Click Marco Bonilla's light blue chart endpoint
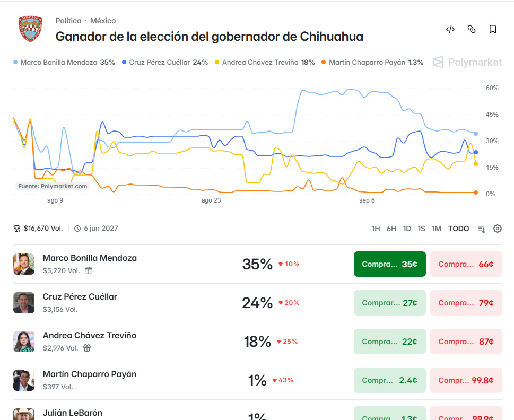The height and width of the screenshot is (420, 514). (476, 134)
